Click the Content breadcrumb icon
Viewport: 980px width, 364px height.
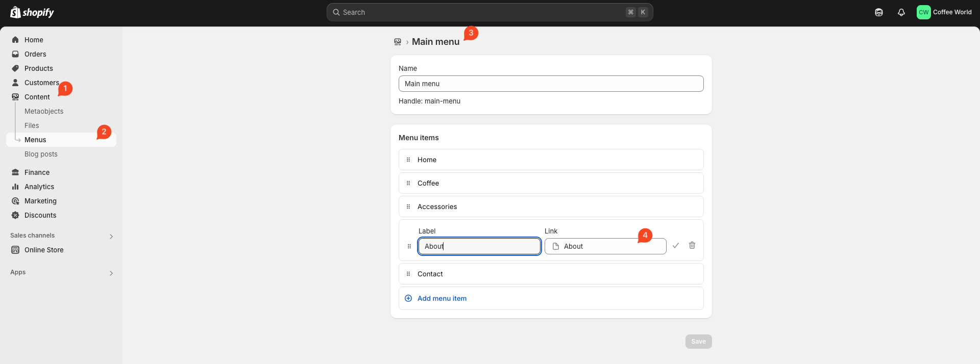point(398,42)
